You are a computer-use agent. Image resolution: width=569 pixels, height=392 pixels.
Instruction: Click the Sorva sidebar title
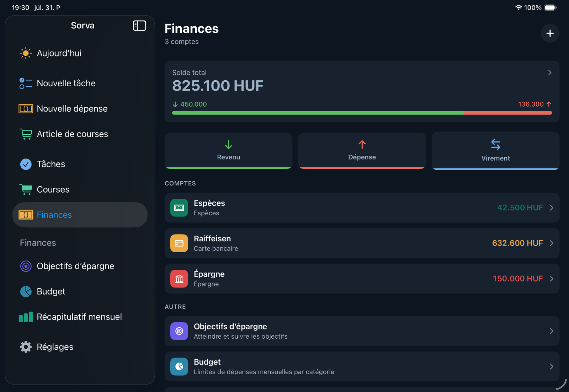tap(83, 26)
